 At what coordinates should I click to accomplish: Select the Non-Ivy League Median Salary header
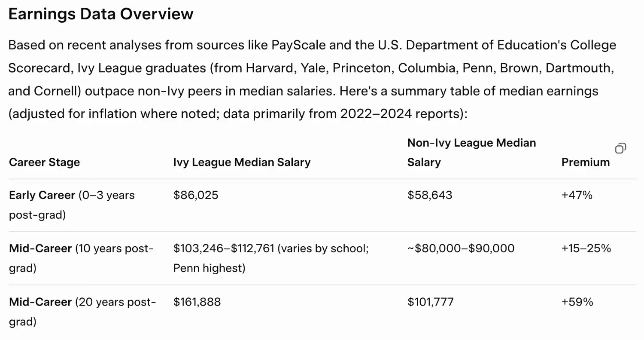pos(471,152)
